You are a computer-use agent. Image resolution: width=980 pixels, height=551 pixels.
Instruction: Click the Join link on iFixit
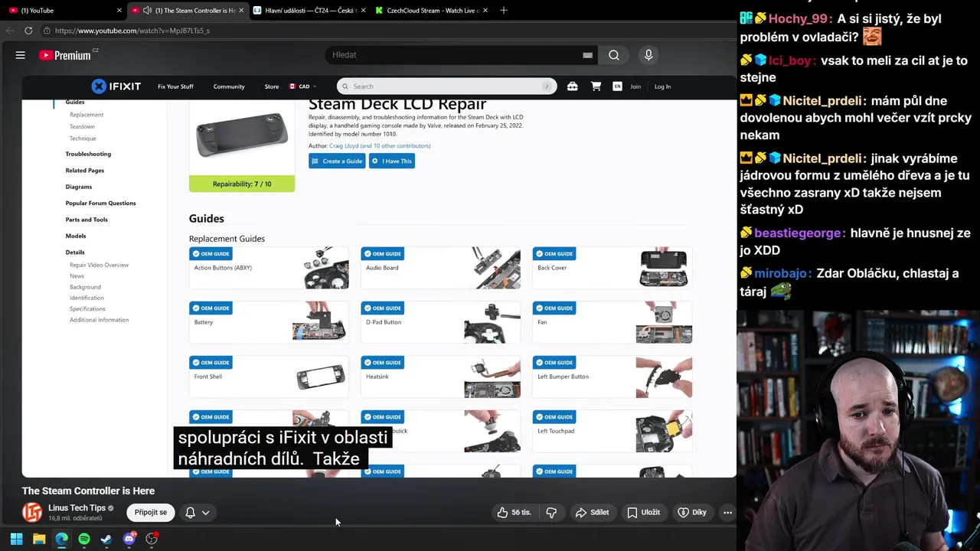[x=635, y=86]
